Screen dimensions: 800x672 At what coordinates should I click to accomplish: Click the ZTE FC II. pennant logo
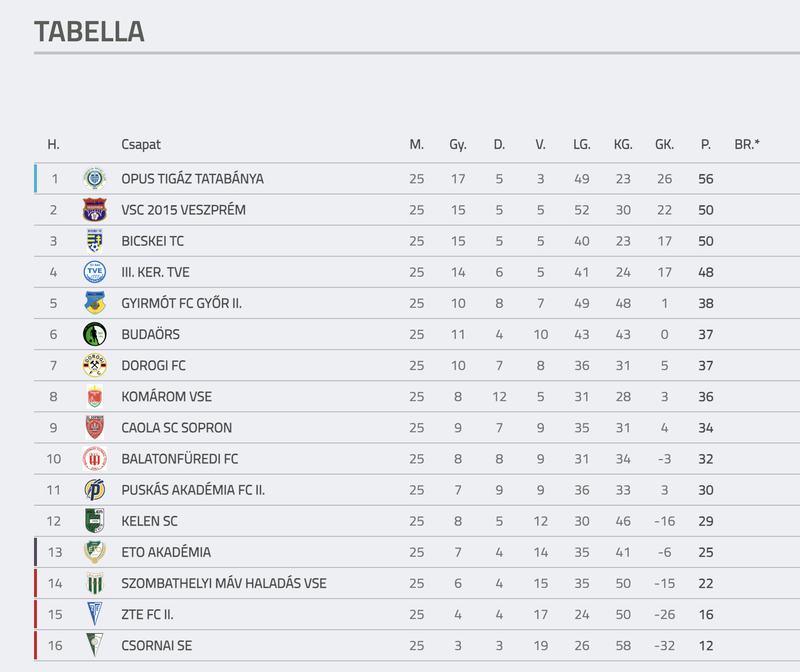pos(95,615)
